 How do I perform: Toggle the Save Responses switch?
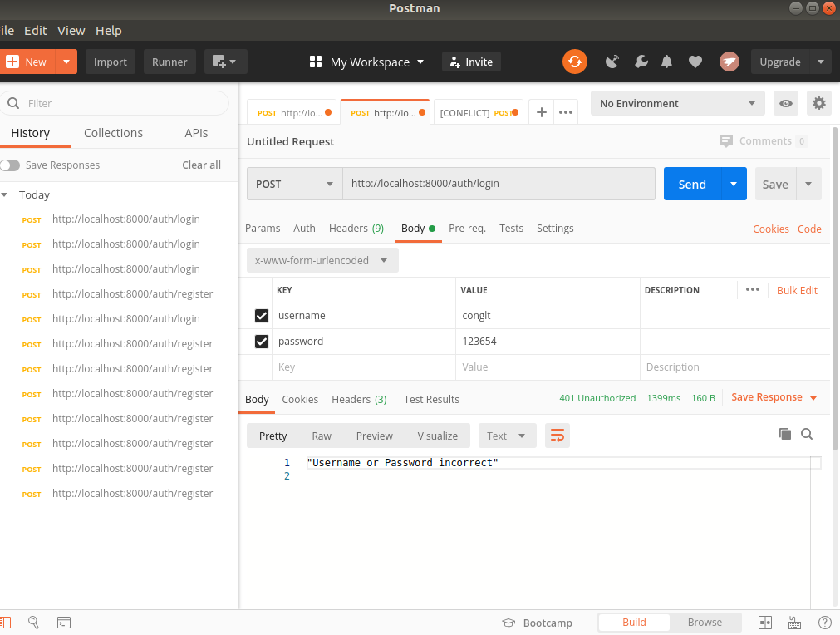click(x=10, y=165)
